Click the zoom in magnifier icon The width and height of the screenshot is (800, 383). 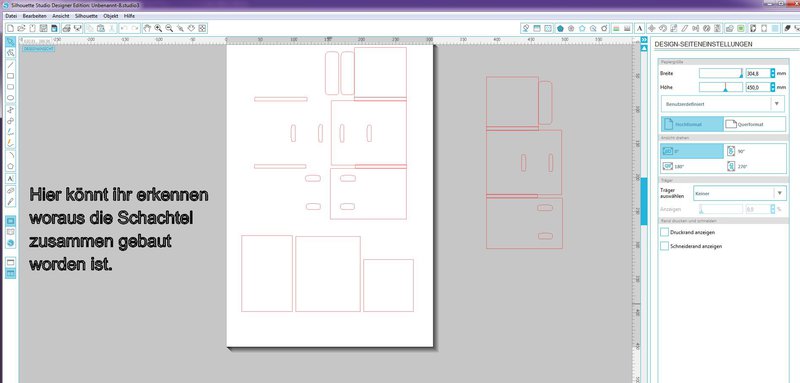click(158, 28)
